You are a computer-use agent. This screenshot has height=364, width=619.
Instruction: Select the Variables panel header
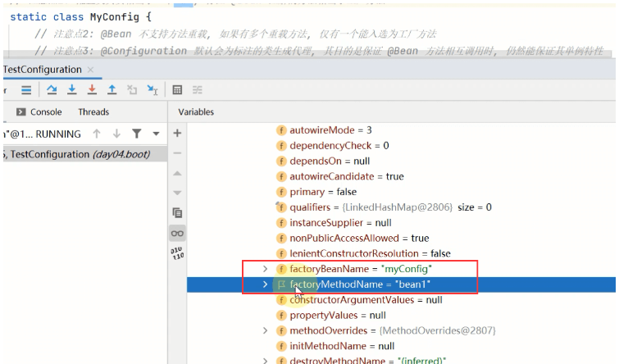point(196,112)
